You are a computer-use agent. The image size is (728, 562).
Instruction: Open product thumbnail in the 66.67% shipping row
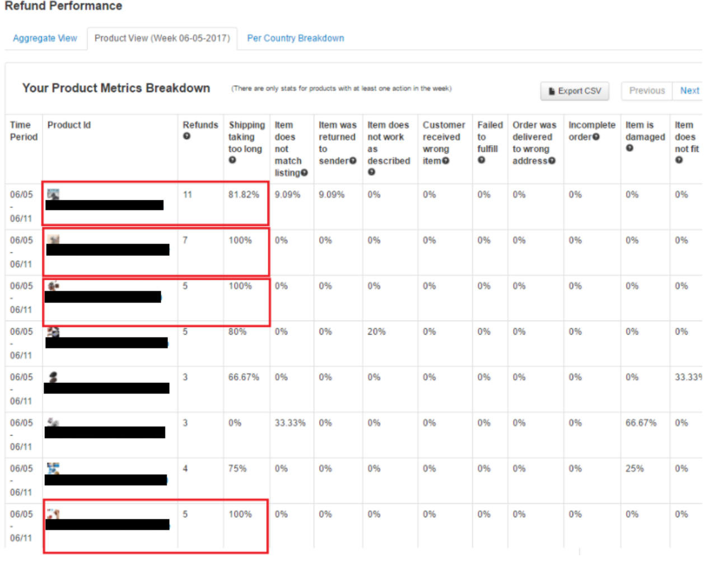click(x=53, y=377)
